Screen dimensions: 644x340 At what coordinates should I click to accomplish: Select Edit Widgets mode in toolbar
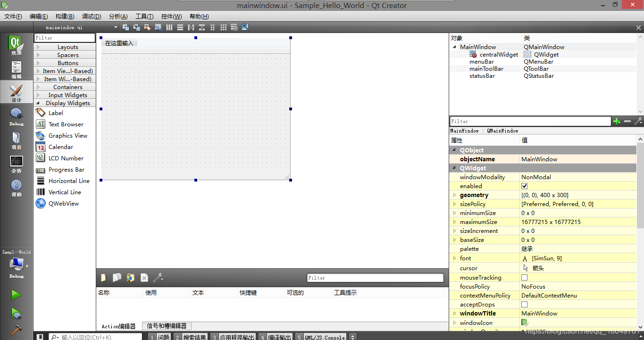[126, 27]
